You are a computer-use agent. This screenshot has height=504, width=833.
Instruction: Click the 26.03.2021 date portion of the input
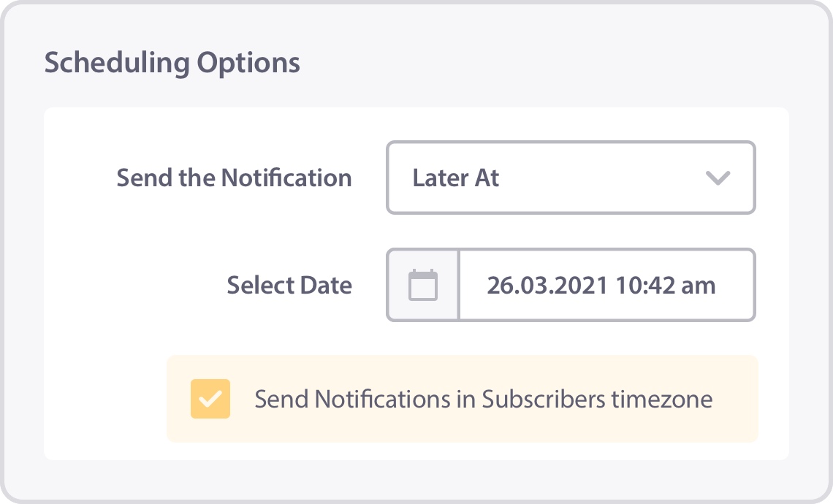(547, 285)
